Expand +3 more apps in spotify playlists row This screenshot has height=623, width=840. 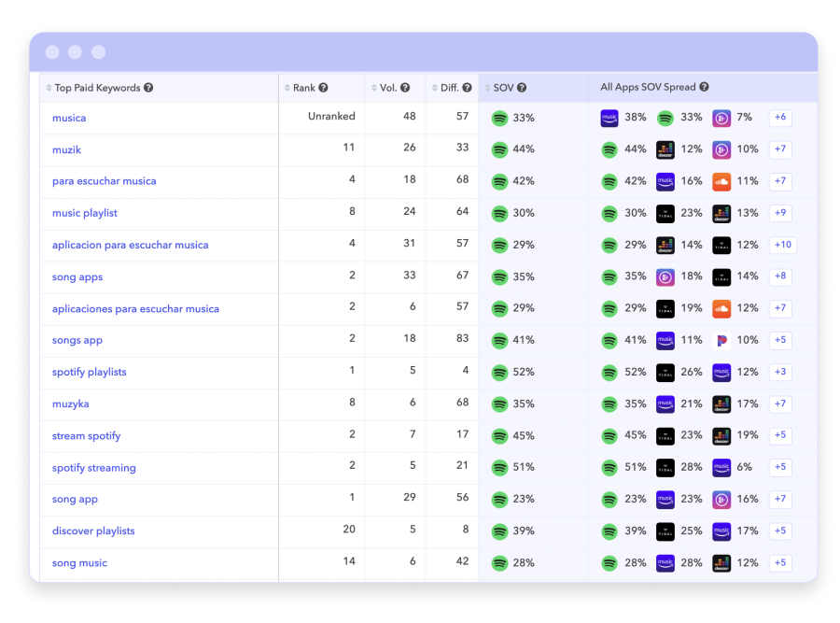pyautogui.click(x=780, y=372)
